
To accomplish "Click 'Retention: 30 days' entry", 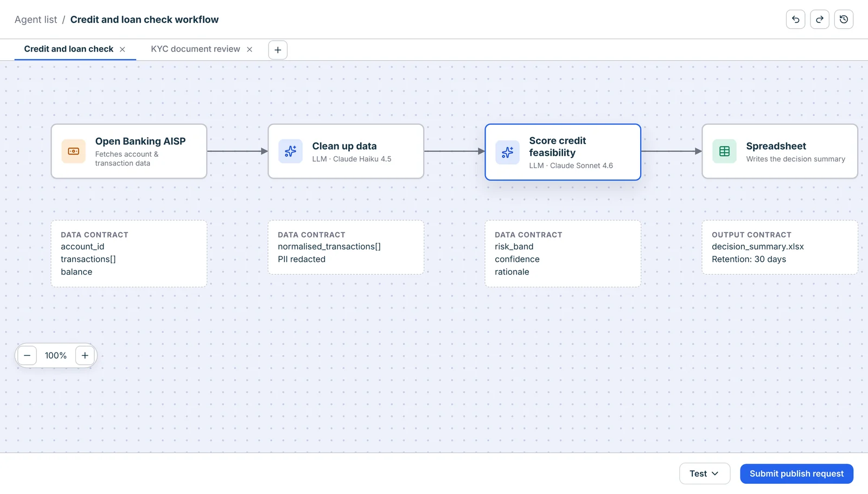I will 749,259.
